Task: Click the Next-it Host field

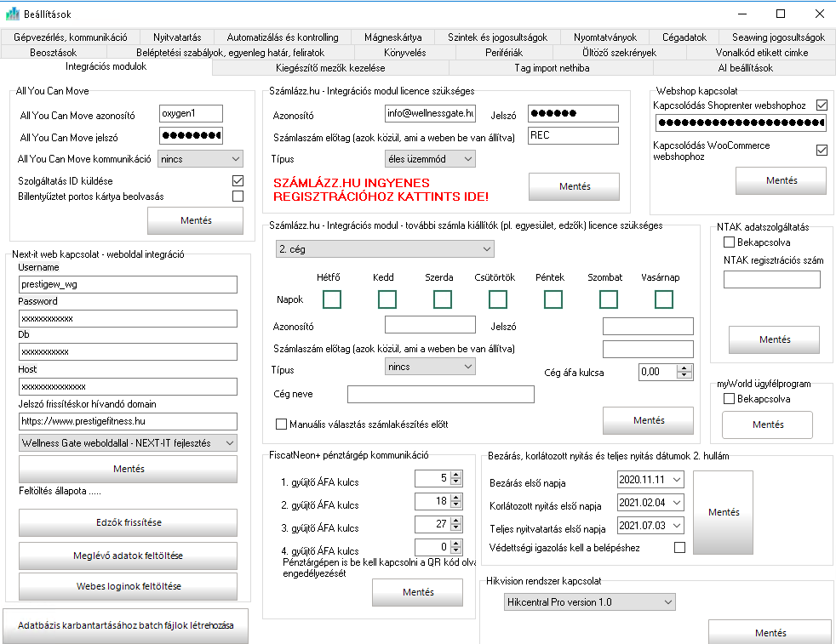Action: pos(128,387)
